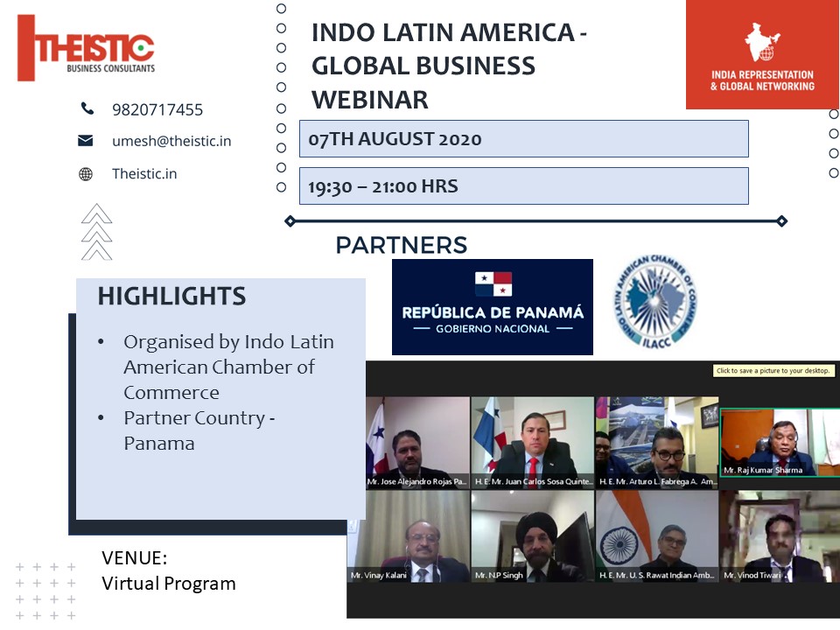Screen dimensions: 840x630
Task: Click the 07TH AUGUST 2020 date box
Action: 523,139
